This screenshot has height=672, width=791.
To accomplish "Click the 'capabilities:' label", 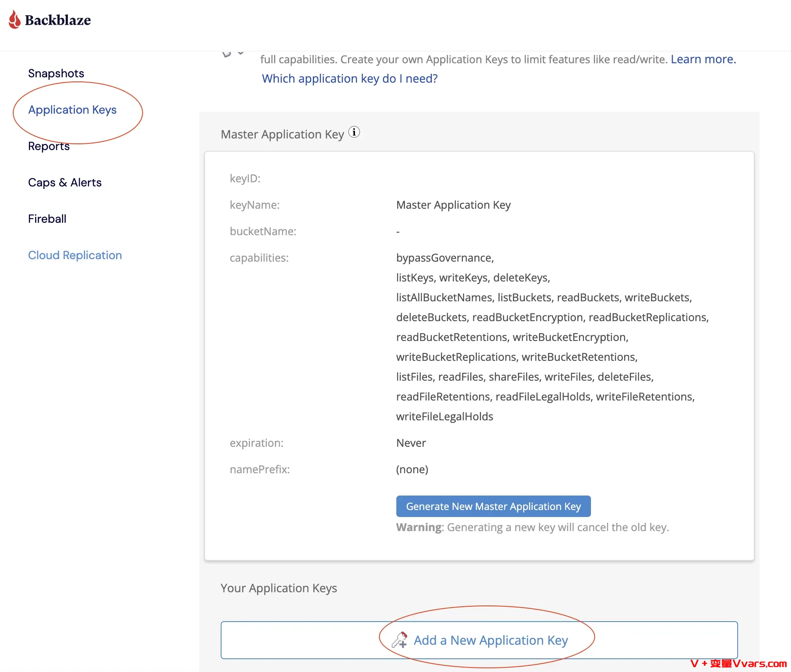I will (259, 258).
